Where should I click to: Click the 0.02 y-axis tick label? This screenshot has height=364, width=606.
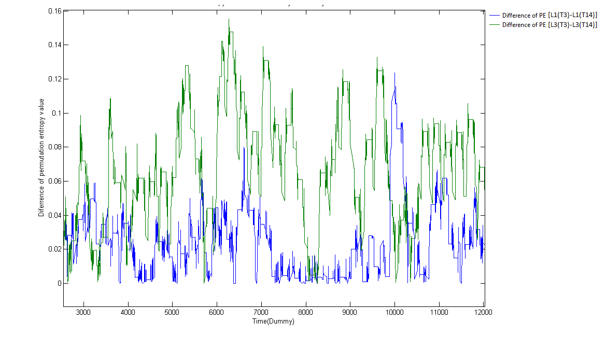coord(54,249)
